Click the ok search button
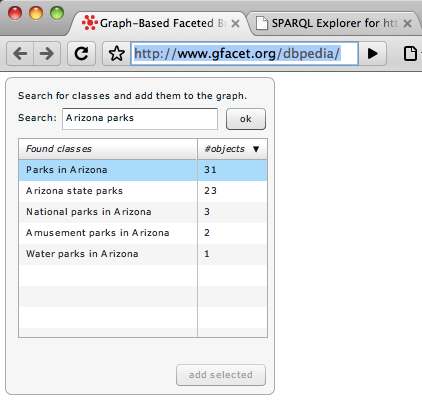Screen dimensions: 422x401 246,119
